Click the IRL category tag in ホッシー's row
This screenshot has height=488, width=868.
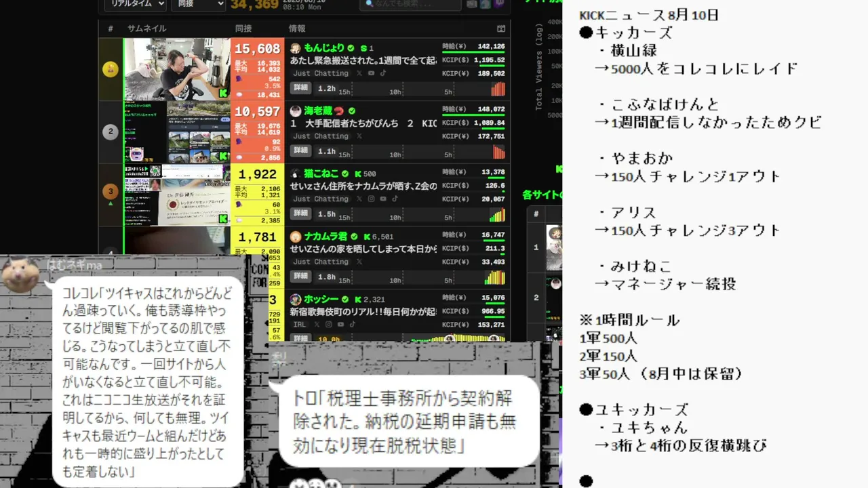coord(300,325)
